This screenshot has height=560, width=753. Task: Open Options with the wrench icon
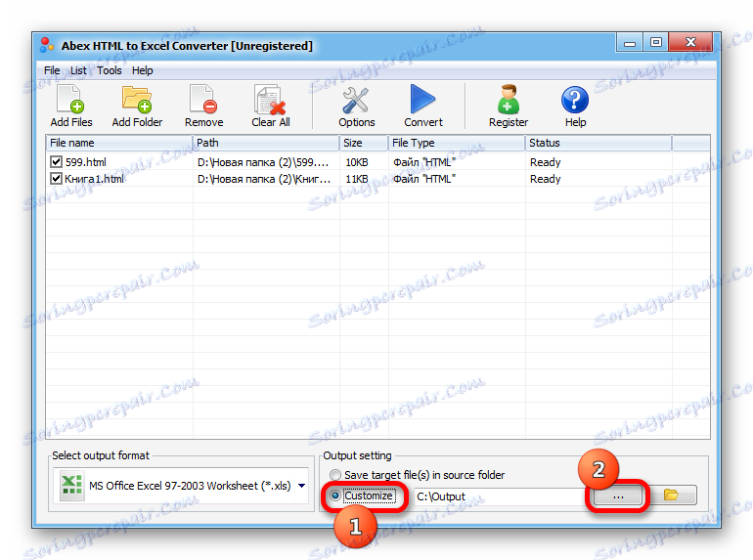[356, 100]
